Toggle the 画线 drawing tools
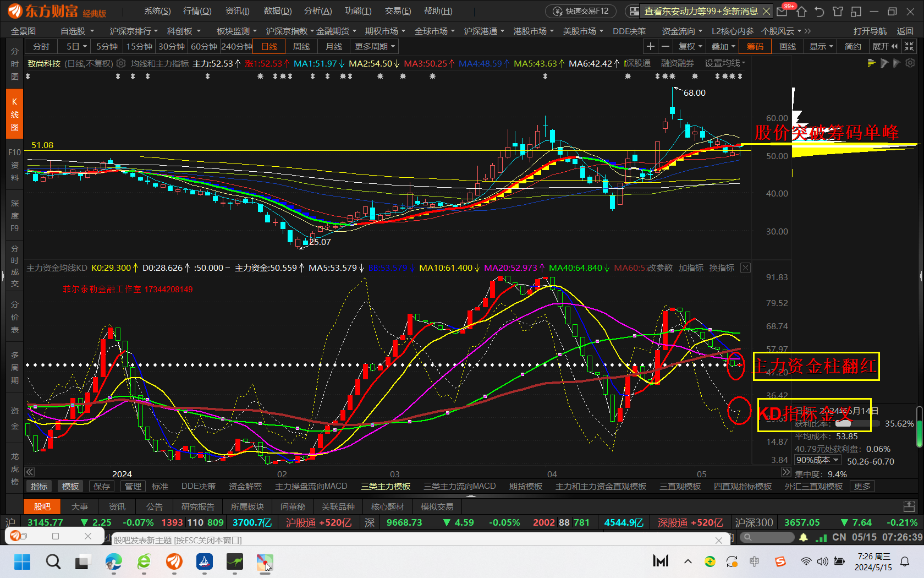This screenshot has height=578, width=924. [x=788, y=47]
